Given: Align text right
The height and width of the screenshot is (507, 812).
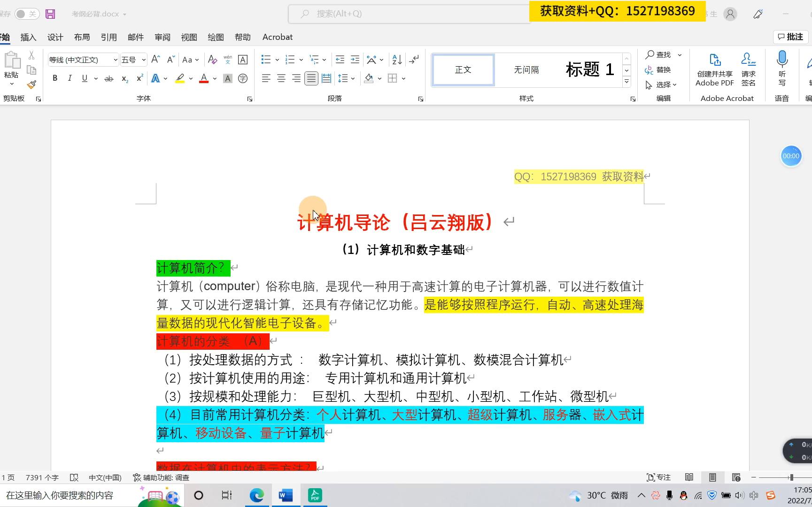Looking at the screenshot, I should [296, 78].
